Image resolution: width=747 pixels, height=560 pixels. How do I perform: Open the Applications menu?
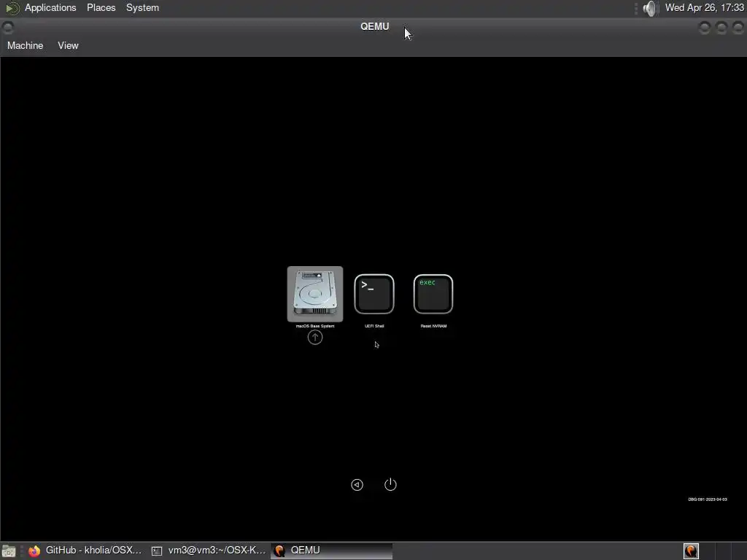(50, 7)
